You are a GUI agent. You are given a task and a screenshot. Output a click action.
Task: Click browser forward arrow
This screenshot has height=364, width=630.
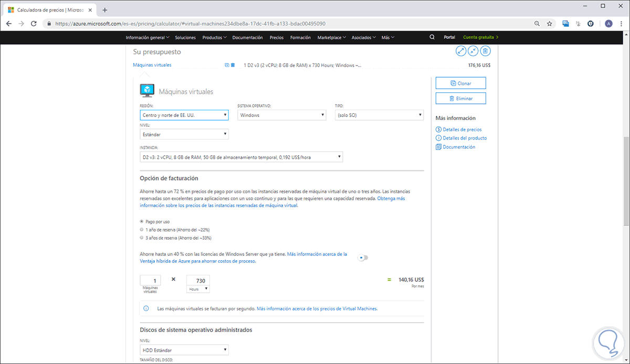[22, 24]
